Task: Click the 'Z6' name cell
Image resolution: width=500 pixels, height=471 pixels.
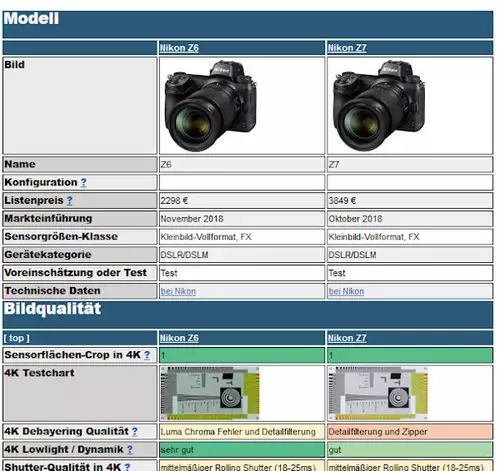Action: [x=242, y=164]
